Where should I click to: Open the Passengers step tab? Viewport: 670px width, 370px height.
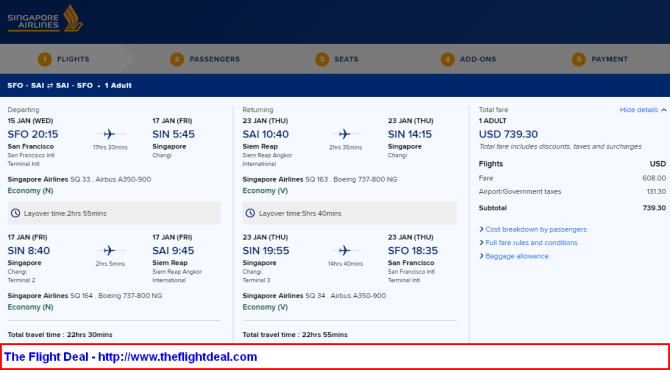click(x=205, y=59)
